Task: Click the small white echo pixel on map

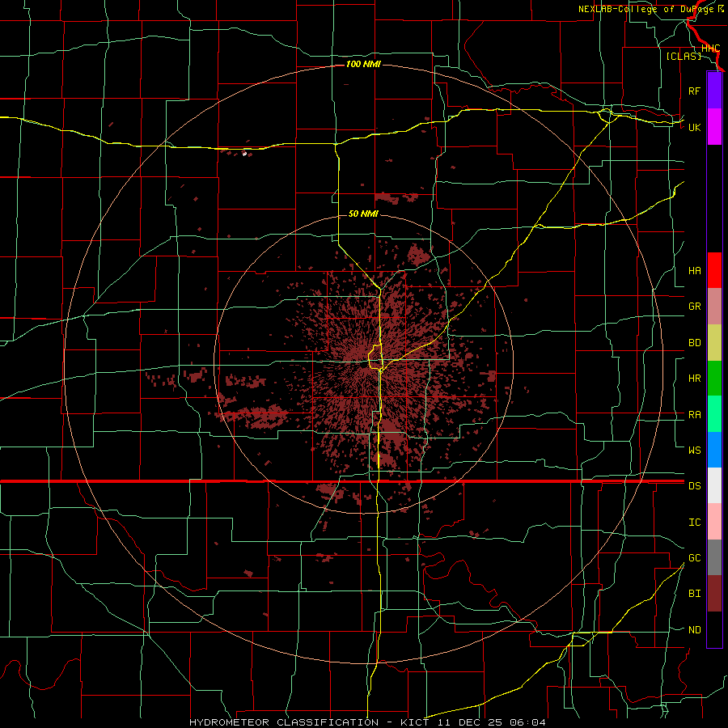Action: pyautogui.click(x=244, y=154)
